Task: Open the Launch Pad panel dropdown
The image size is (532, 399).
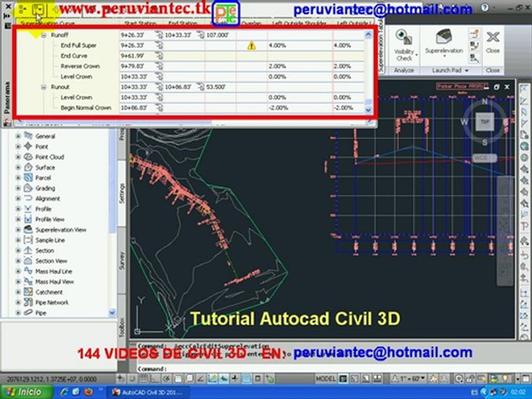Action: 467,70
